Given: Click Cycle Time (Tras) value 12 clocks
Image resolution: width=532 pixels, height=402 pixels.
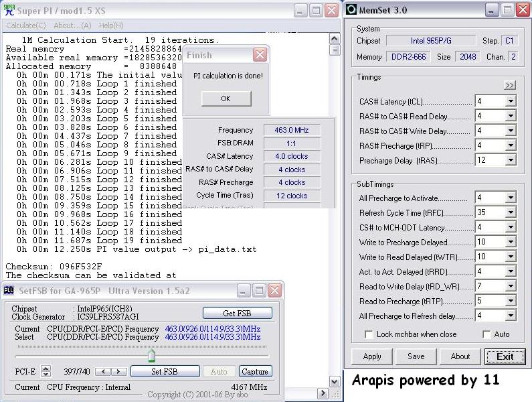Looking at the screenshot, I should pyautogui.click(x=292, y=196).
